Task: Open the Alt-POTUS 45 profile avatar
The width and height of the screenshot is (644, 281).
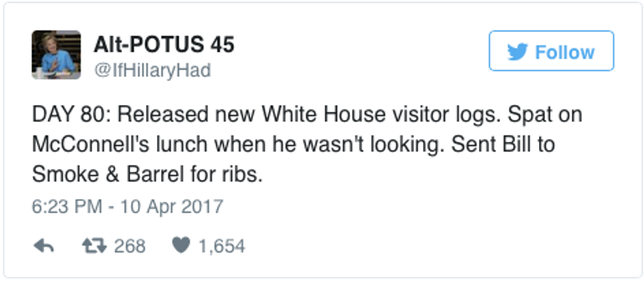Action: pyautogui.click(x=57, y=55)
